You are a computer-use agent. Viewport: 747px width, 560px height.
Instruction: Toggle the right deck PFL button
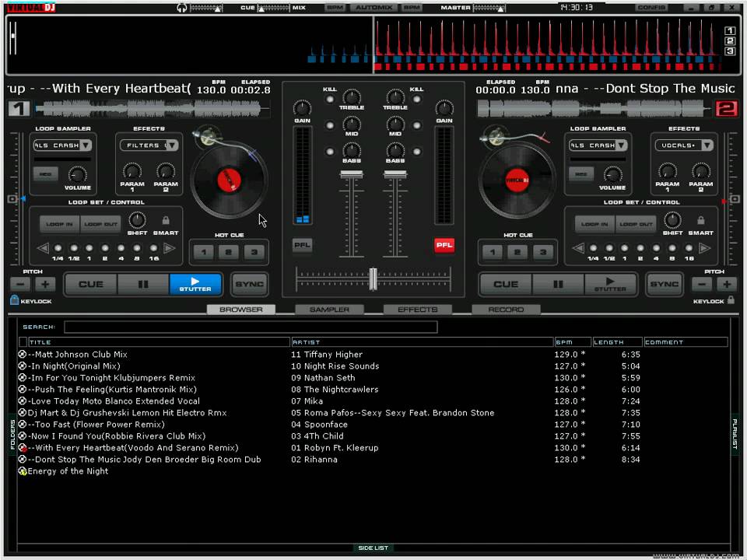point(444,246)
